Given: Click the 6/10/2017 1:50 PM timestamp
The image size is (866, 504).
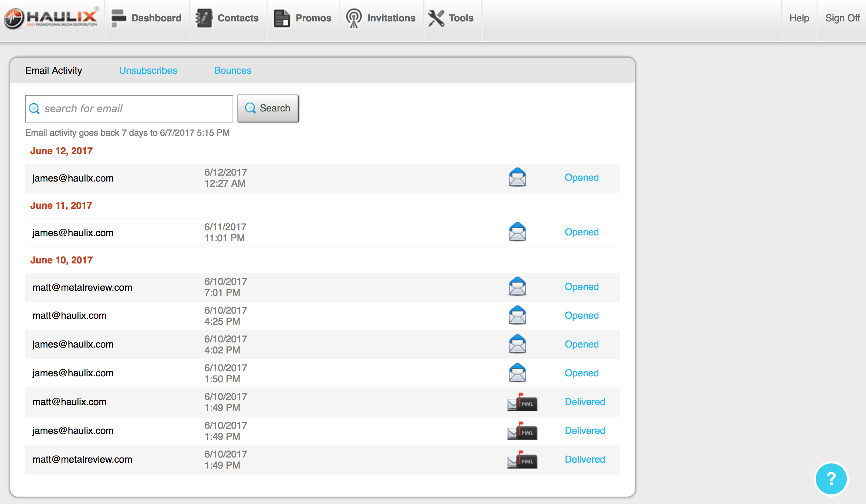Looking at the screenshot, I should 226,373.
